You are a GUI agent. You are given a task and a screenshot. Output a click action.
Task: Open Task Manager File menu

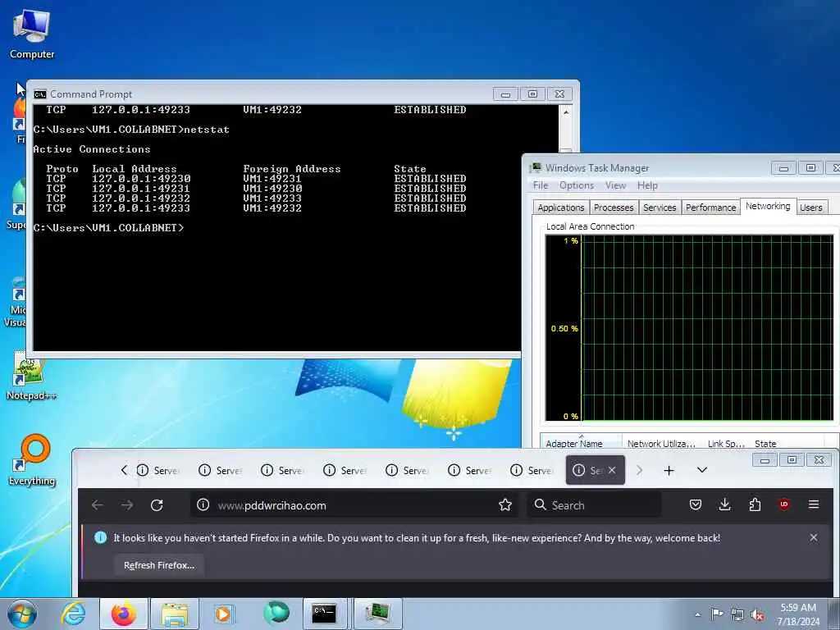[541, 185]
